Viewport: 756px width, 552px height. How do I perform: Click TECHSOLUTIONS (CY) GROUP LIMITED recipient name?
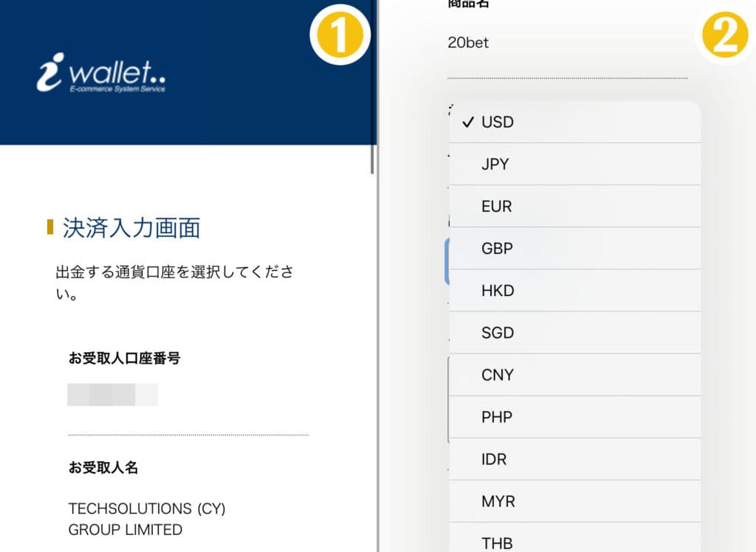pyautogui.click(x=147, y=520)
